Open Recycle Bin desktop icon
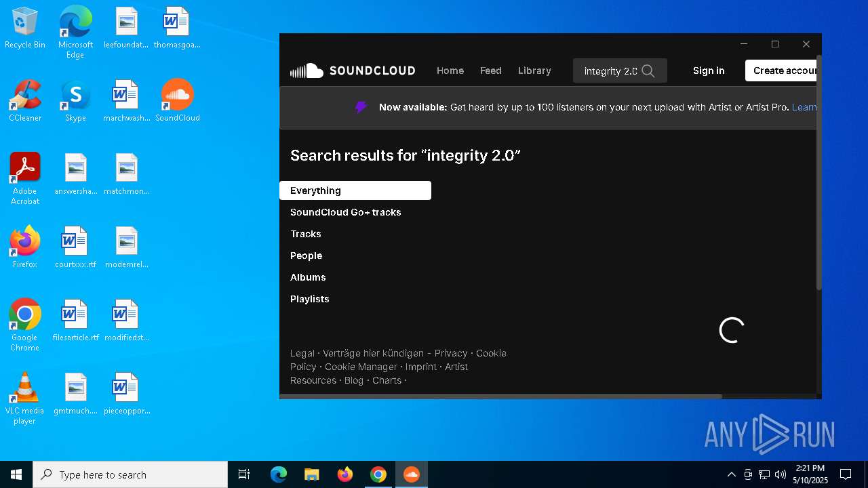Viewport: 868px width, 488px height. click(25, 28)
